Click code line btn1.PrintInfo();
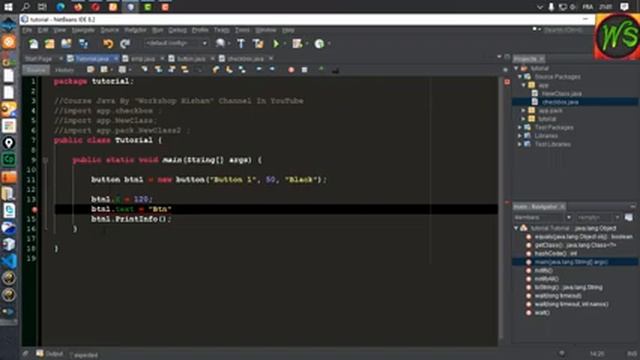The image size is (640, 360). tap(131, 219)
